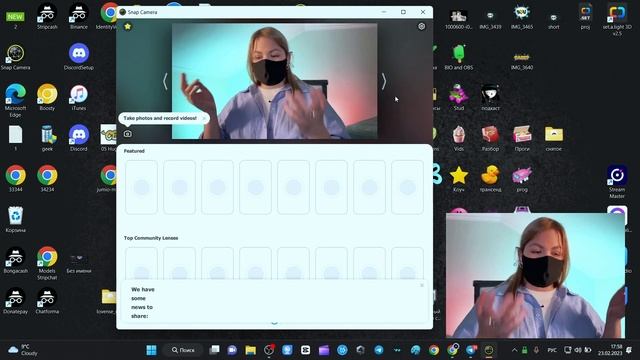Open the Recycle Bin (Корзина)
The width and height of the screenshot is (640, 360).
[16, 220]
